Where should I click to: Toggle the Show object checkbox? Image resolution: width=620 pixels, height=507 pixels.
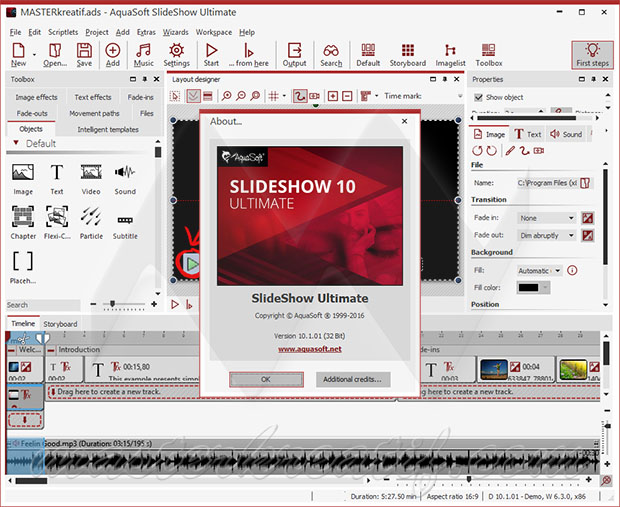[x=478, y=97]
